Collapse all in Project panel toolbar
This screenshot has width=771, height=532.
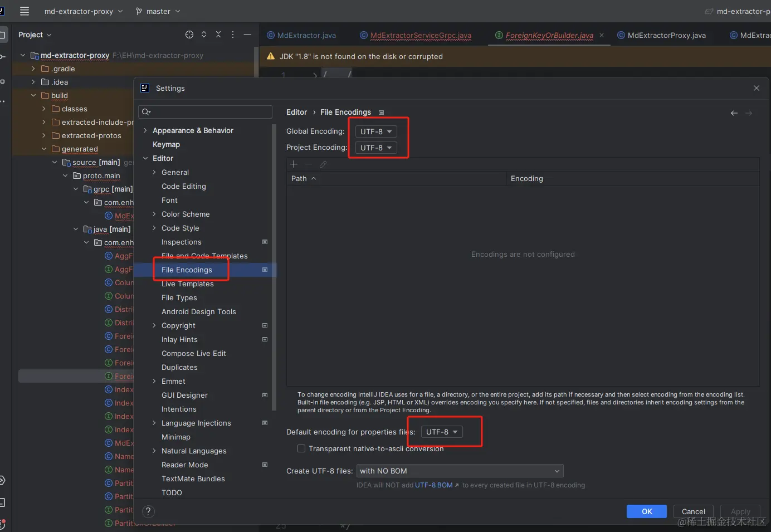point(218,35)
